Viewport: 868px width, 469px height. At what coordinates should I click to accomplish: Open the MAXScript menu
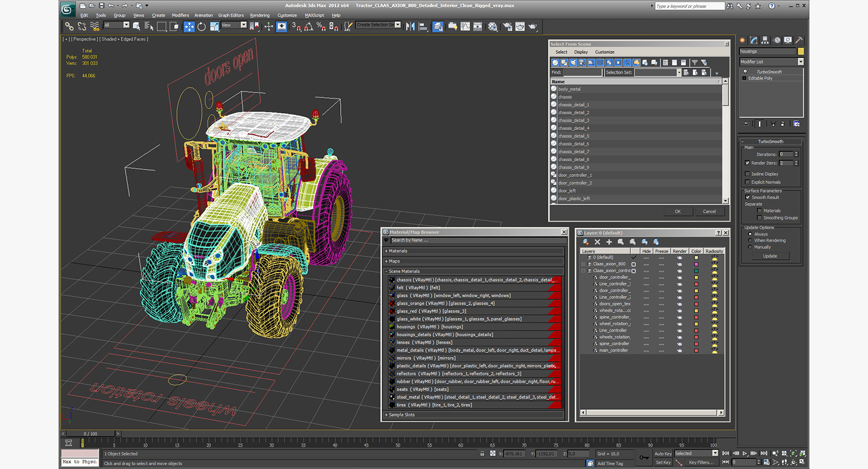(314, 15)
